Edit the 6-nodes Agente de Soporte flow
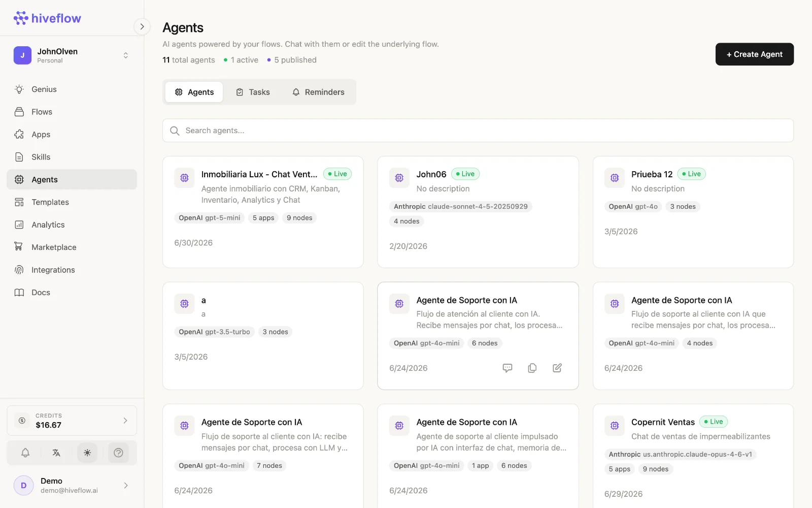The image size is (812, 508). [557, 368]
